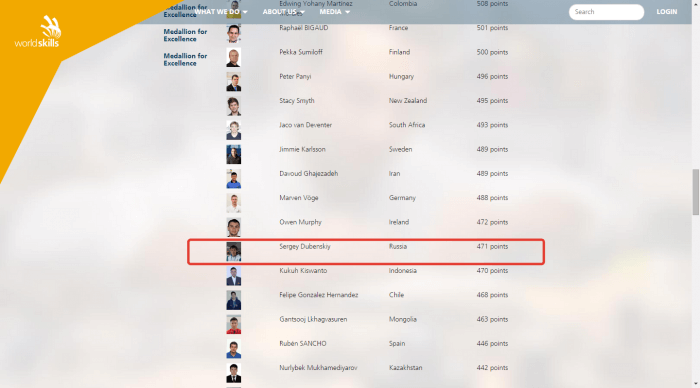This screenshot has width=700, height=388.
Task: Click the country cell Mongolia
Action: tap(403, 319)
